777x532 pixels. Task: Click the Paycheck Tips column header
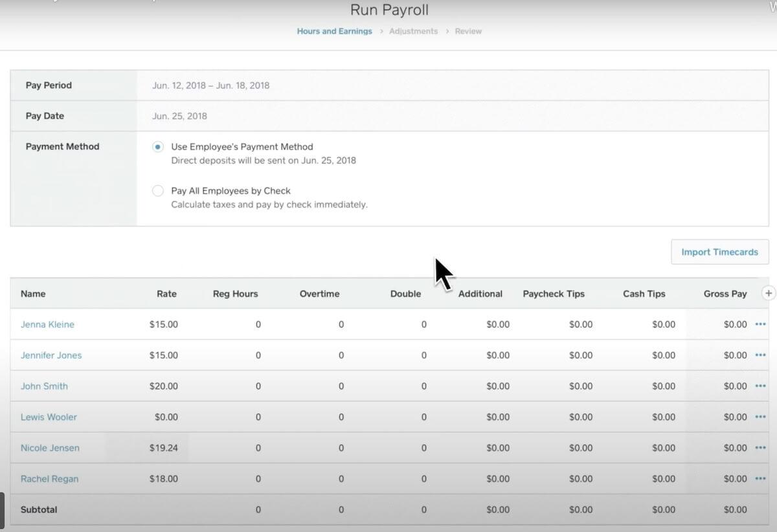[554, 294]
